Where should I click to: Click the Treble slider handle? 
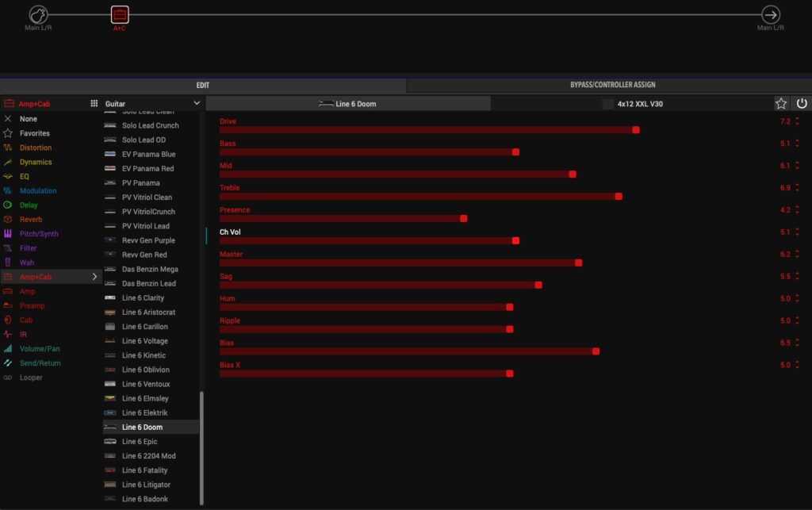click(x=619, y=196)
